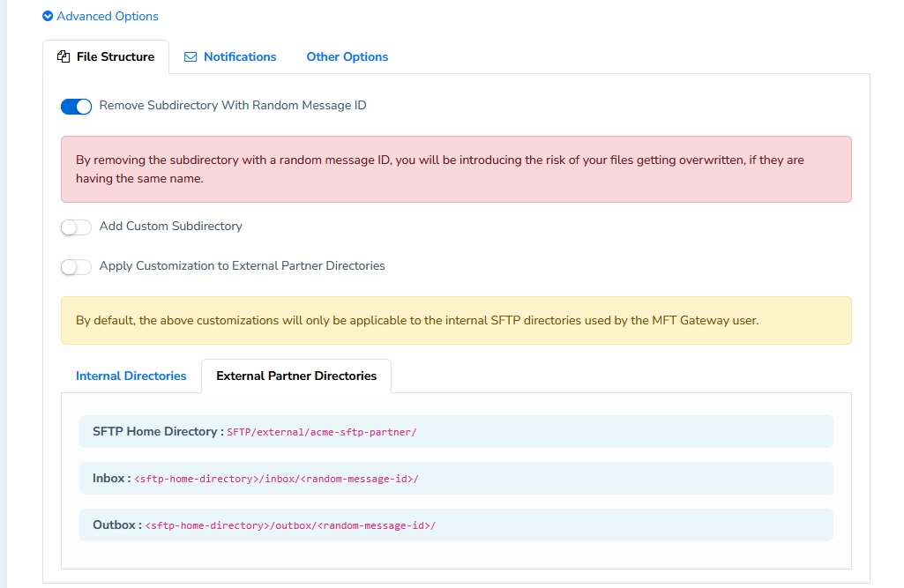The height and width of the screenshot is (588, 904).
Task: Click the File Structure tab icon
Action: pyautogui.click(x=64, y=56)
